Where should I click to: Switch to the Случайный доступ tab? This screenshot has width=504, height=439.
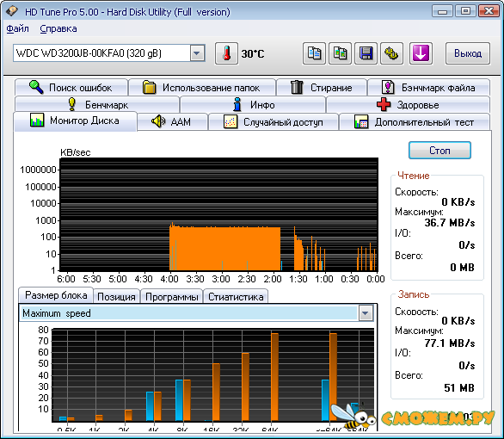[x=274, y=122]
